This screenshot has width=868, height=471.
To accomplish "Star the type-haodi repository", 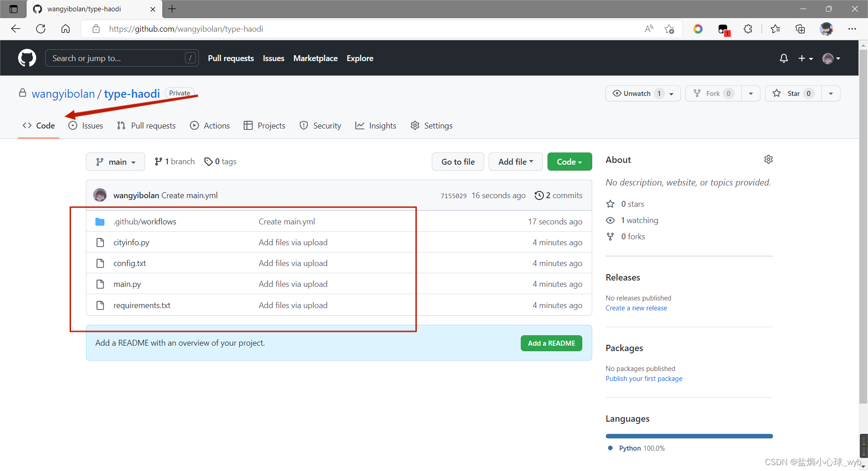I will tap(793, 93).
